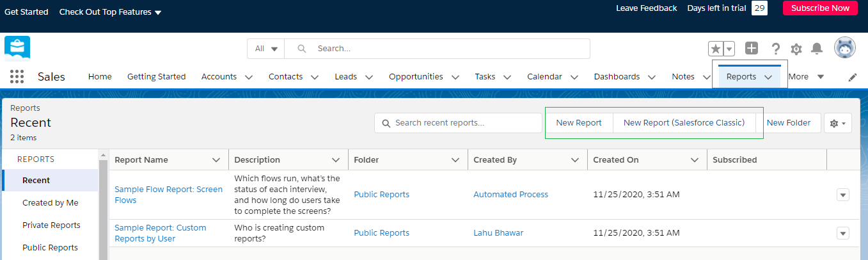Expand the Leads tab chevron
The width and height of the screenshot is (868, 260).
click(369, 77)
